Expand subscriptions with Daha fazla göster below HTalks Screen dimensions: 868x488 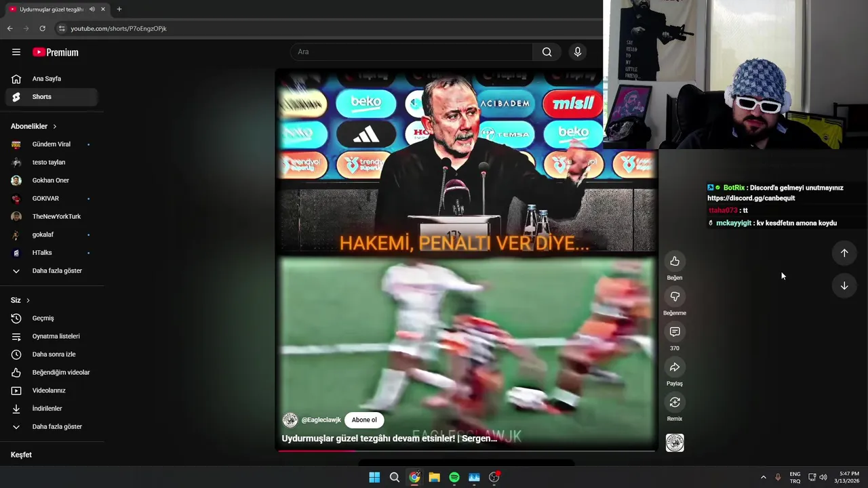pyautogui.click(x=52, y=270)
